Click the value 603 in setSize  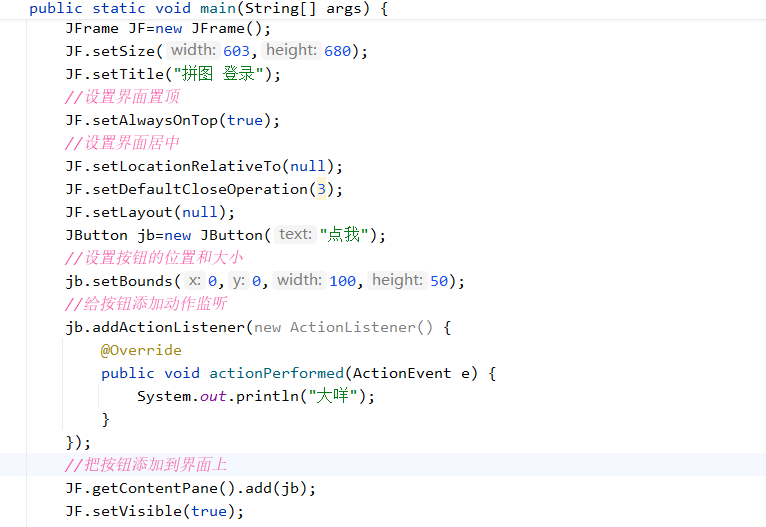(x=236, y=51)
